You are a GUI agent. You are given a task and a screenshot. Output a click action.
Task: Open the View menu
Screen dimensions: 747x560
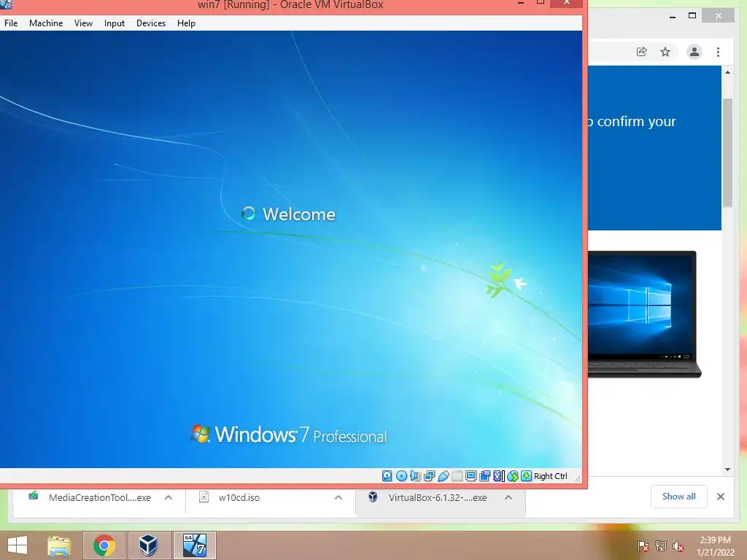(83, 23)
